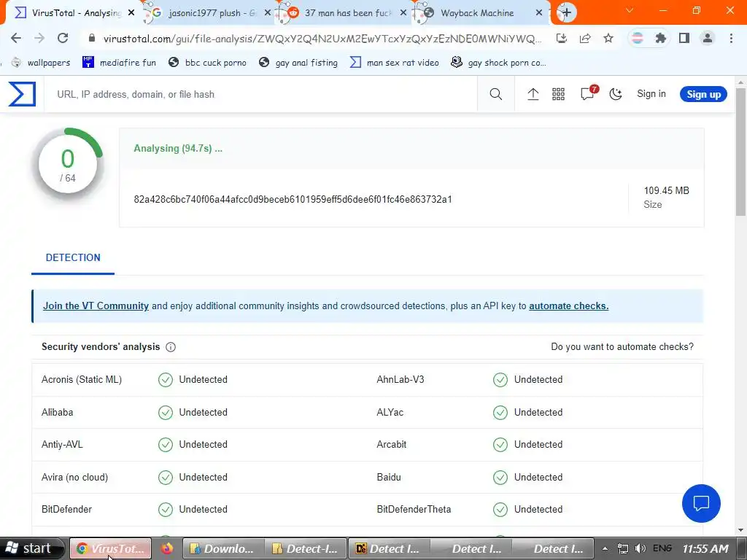Click the 109.45 MB size value
This screenshot has height=560, width=747.
667,190
